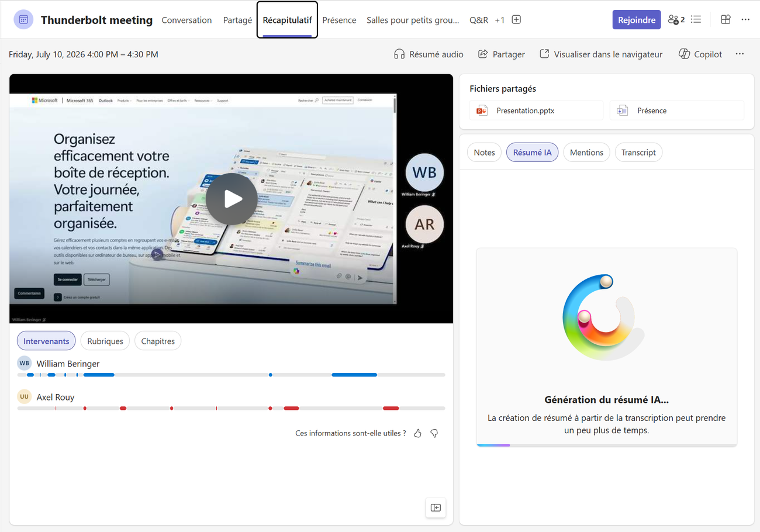
Task: Open the Présence tab in the header
Action: tap(339, 20)
